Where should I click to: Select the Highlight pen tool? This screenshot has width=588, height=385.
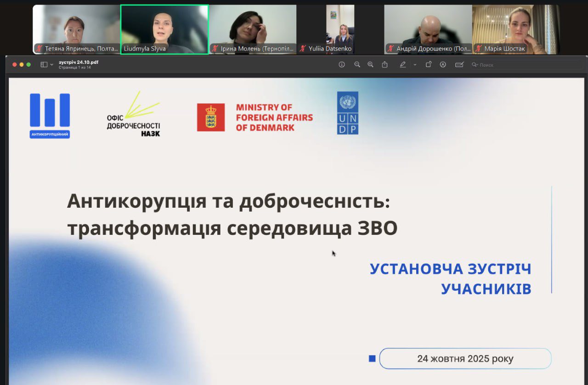click(402, 65)
